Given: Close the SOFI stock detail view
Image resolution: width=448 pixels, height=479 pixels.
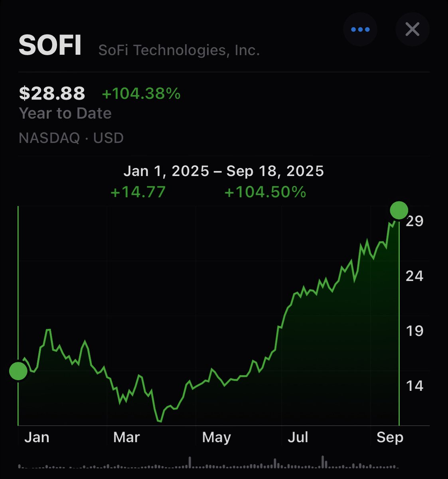Looking at the screenshot, I should pos(412,30).
